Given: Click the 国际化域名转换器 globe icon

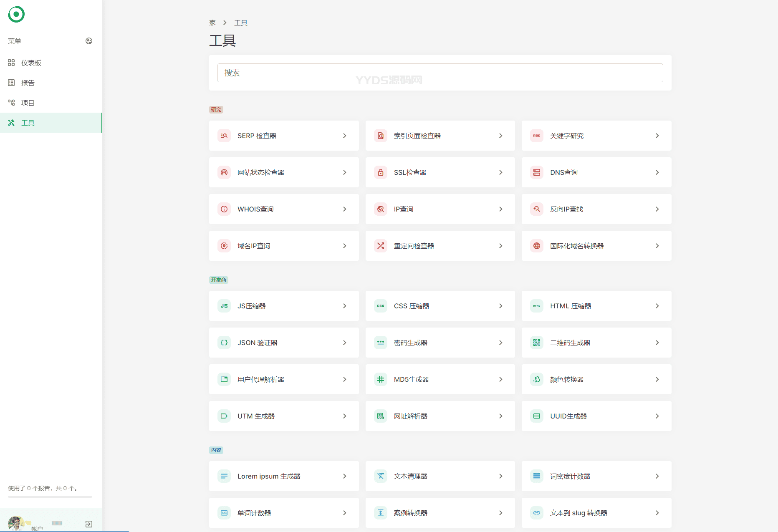Looking at the screenshot, I should pyautogui.click(x=537, y=246).
